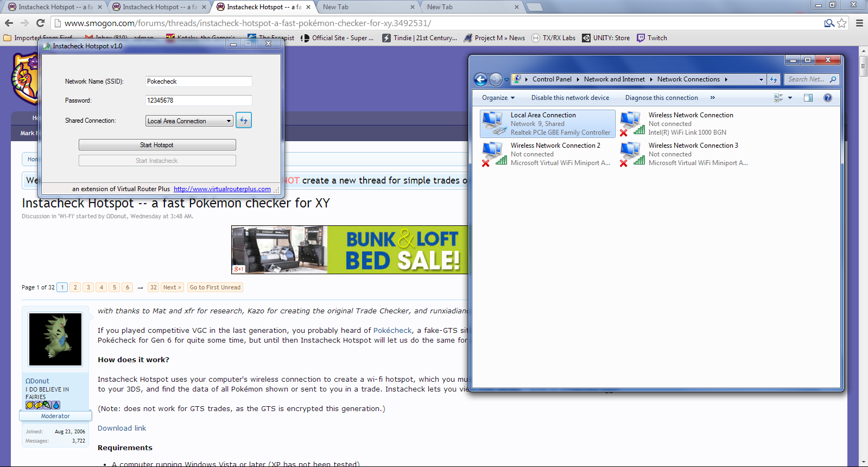
Task: Click Control Panel in the breadcrumb
Action: click(552, 79)
